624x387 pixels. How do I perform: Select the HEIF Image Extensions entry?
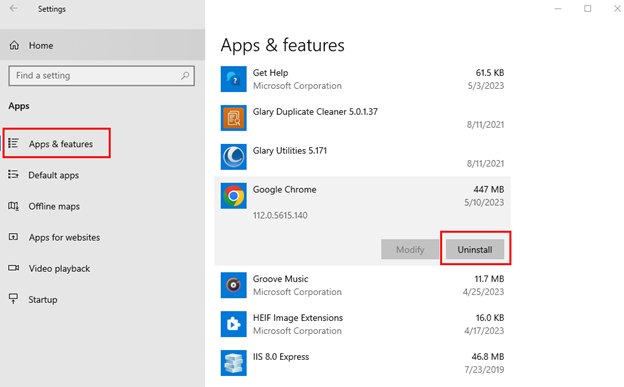(x=298, y=318)
